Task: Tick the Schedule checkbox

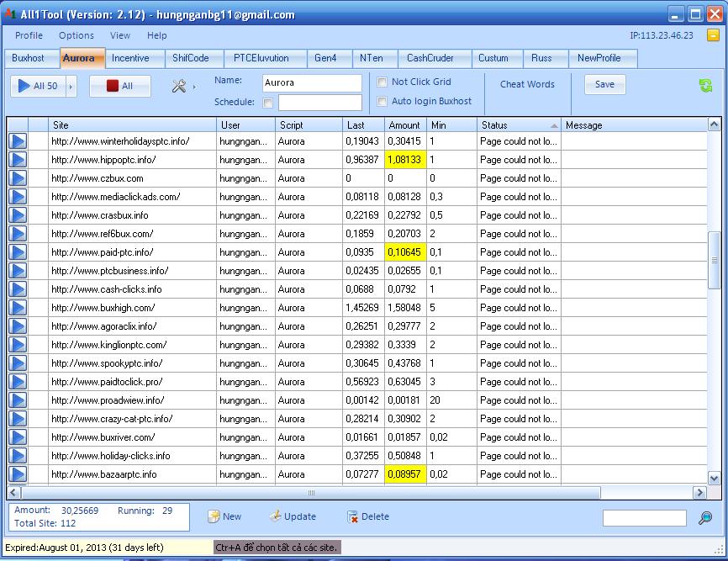Action: click(x=268, y=103)
